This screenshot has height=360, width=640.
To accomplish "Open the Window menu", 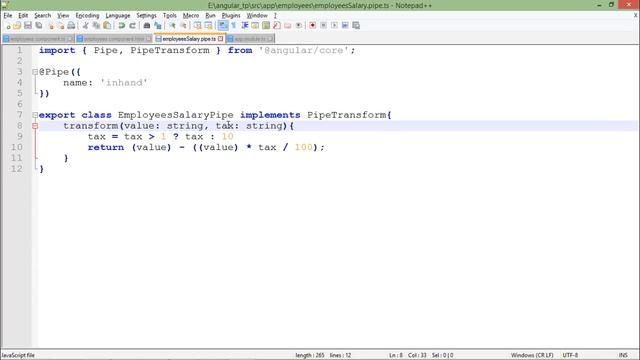I will tap(257, 16).
